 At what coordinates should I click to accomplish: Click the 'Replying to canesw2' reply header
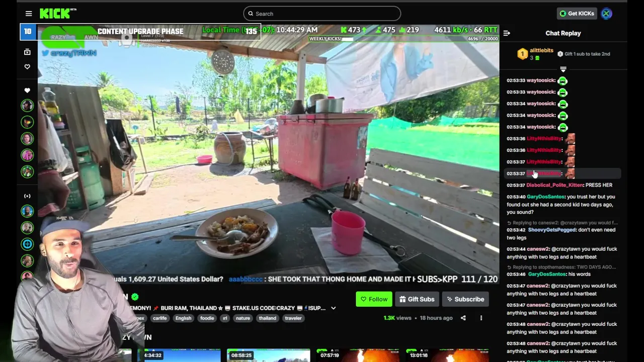click(562, 223)
